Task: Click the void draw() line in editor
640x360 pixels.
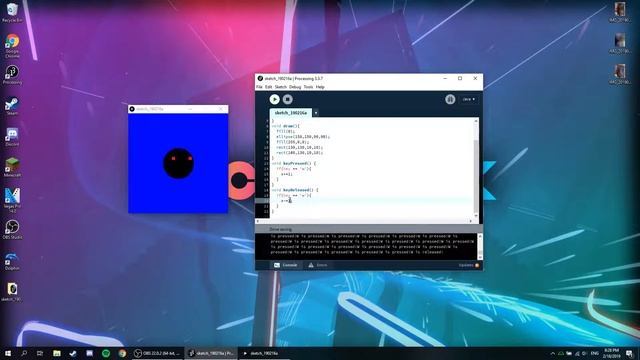Action: 285,126
